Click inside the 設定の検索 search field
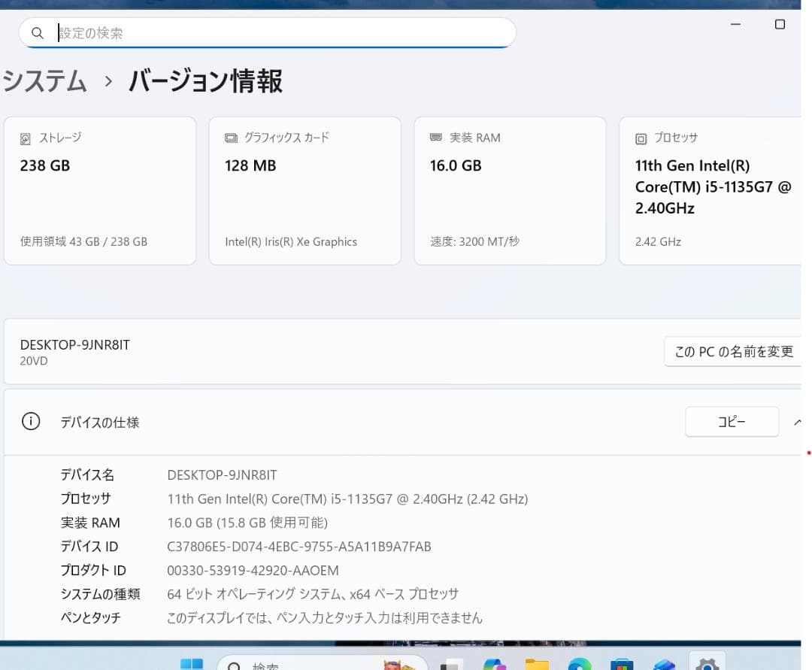This screenshot has width=812, height=670. (263, 33)
